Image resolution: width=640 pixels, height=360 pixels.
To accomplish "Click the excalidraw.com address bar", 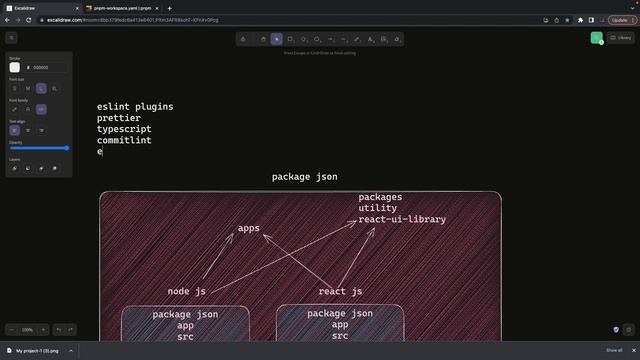I will pos(286,20).
